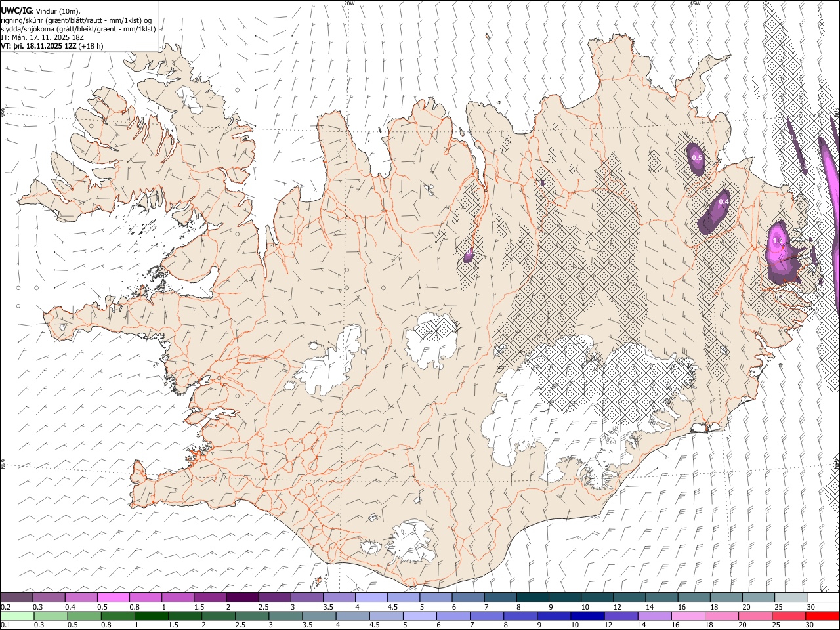Image resolution: width=840 pixels, height=630 pixels.
Task: Click the darkest purple upper swatch starting at 2
Action: point(242,597)
